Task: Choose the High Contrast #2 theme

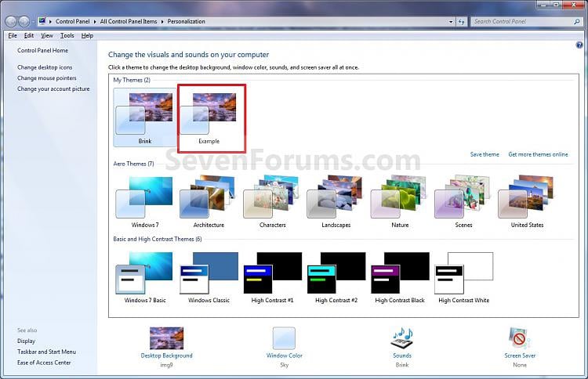Action: click(x=336, y=277)
